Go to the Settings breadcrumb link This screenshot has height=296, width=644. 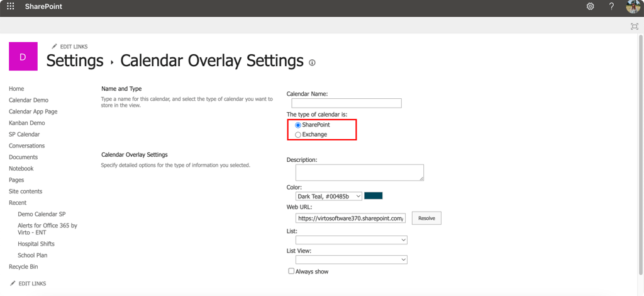click(x=75, y=60)
